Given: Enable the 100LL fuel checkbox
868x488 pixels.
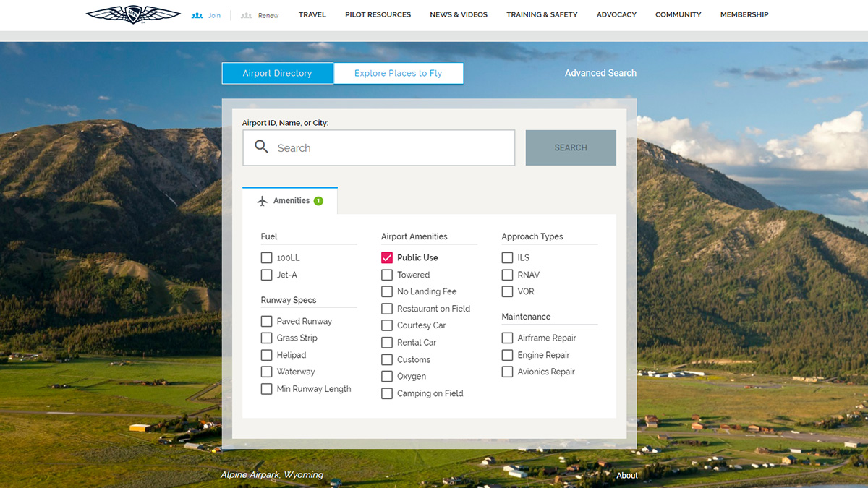Looking at the screenshot, I should 266,257.
